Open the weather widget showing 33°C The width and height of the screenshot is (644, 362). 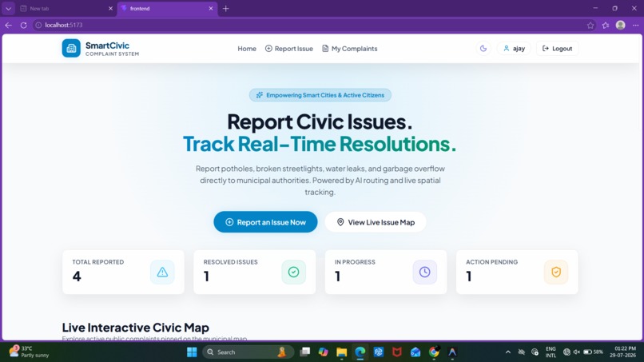coord(29,352)
